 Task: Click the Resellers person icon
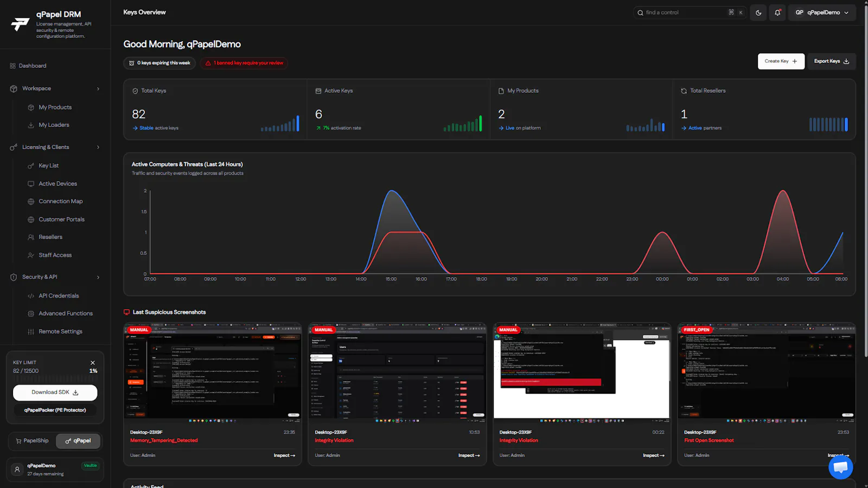[x=31, y=237]
